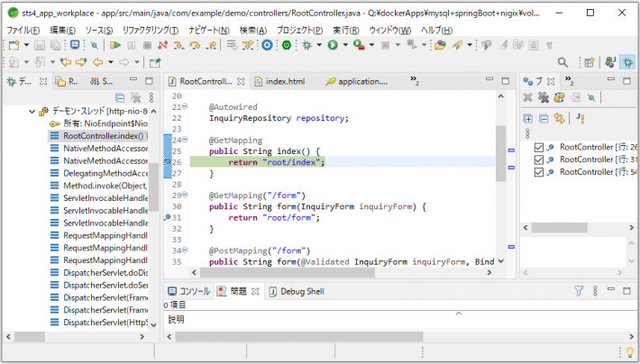Collapse all breakpoints in the Breakpoints view
Screen dimensions: 640x364
(x=544, y=119)
